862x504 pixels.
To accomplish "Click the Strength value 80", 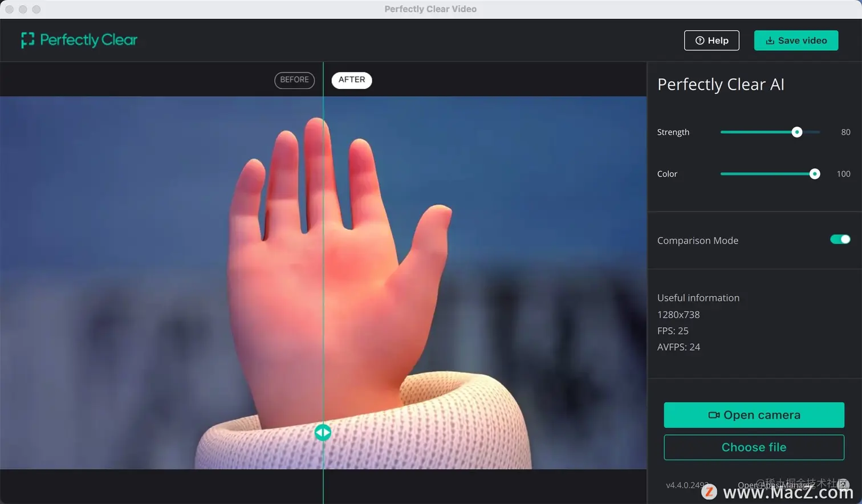I will point(845,132).
